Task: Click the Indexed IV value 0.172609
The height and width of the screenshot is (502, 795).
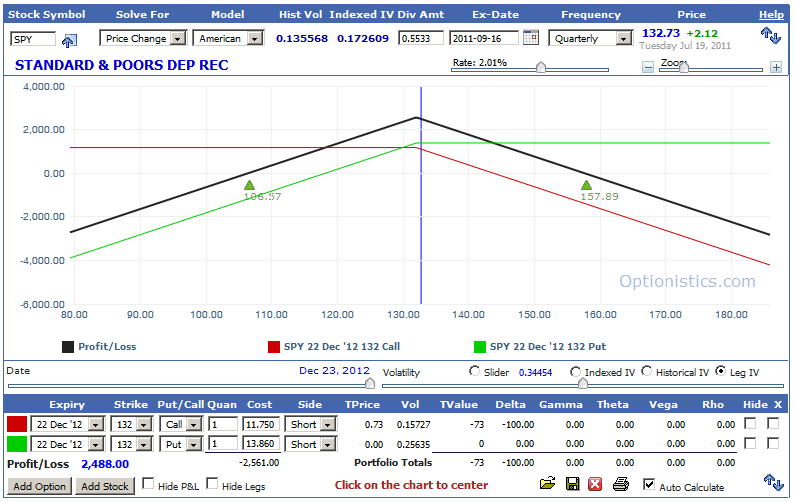Action: 363,39
